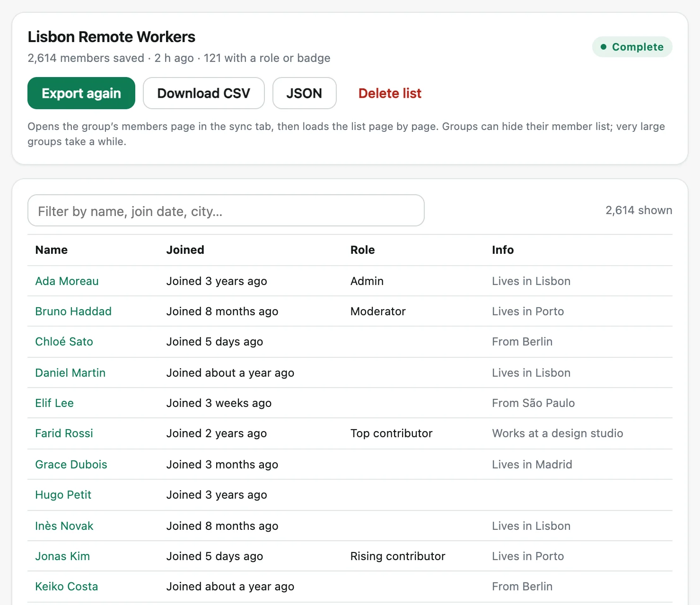
Task: Click the "2,614 shown" counter
Action: click(x=639, y=210)
